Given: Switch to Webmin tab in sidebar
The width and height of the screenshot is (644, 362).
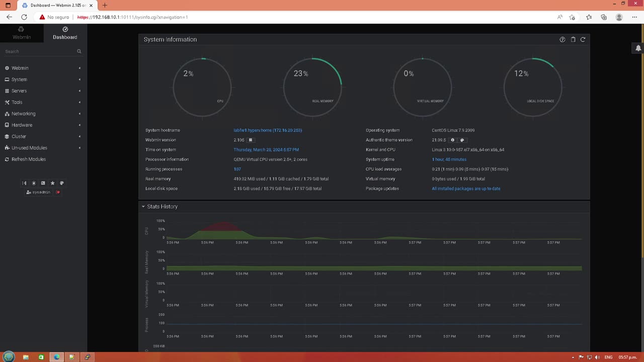Looking at the screenshot, I should click(x=22, y=33).
